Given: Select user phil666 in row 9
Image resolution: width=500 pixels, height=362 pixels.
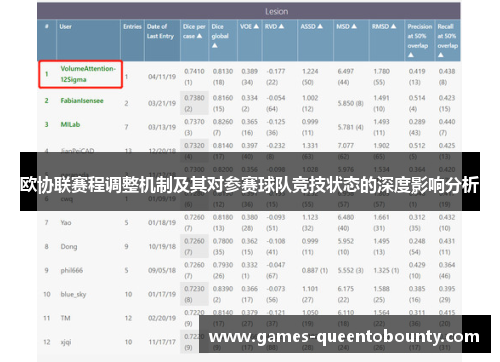Looking at the screenshot, I should click(x=71, y=270).
